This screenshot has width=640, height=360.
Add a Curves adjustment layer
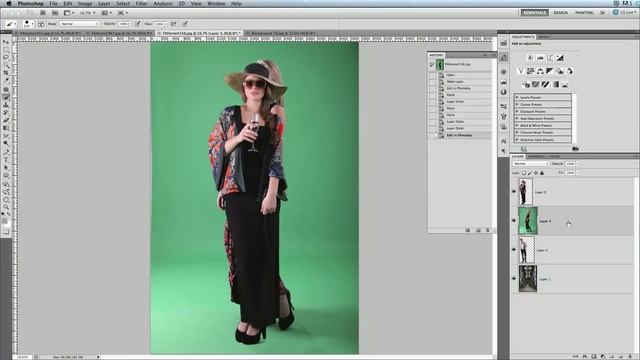550,58
